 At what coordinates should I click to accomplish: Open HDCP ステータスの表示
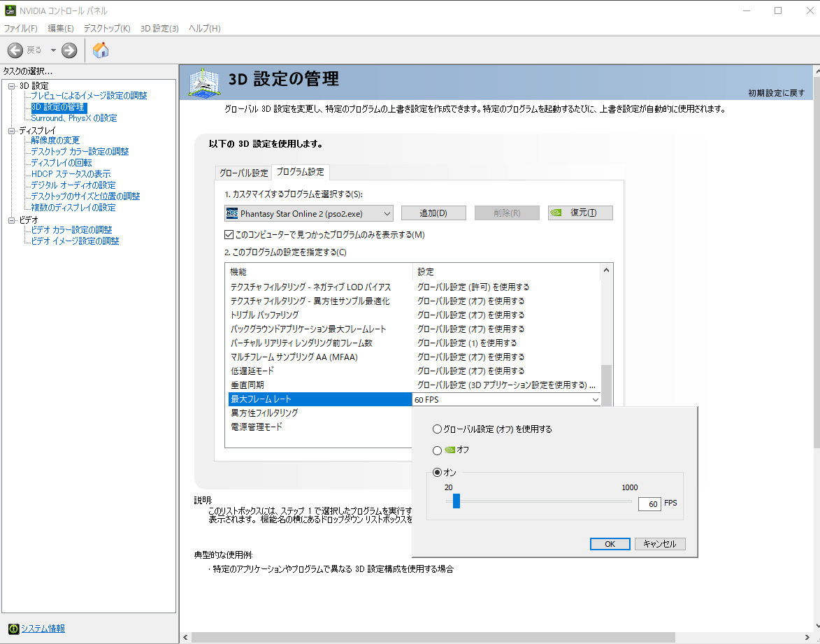coord(71,173)
